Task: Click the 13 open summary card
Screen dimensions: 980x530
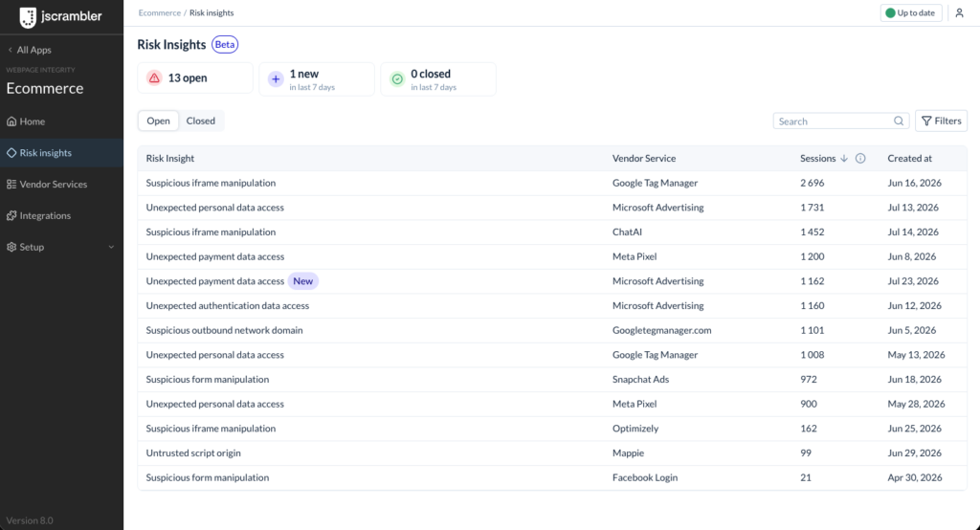Action: tap(195, 78)
